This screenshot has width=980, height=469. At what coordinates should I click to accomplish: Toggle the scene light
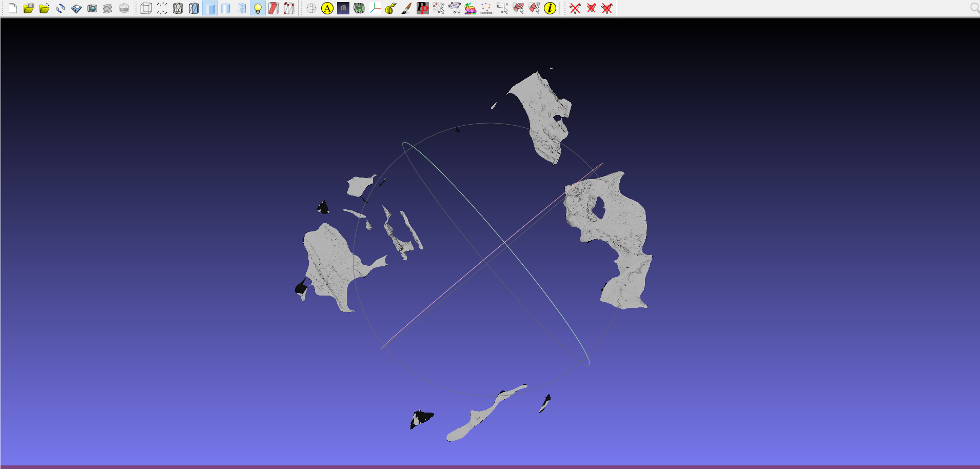click(258, 9)
